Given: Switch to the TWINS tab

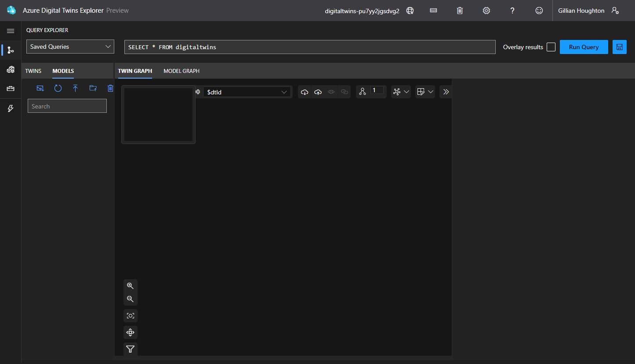Looking at the screenshot, I should click(x=33, y=71).
